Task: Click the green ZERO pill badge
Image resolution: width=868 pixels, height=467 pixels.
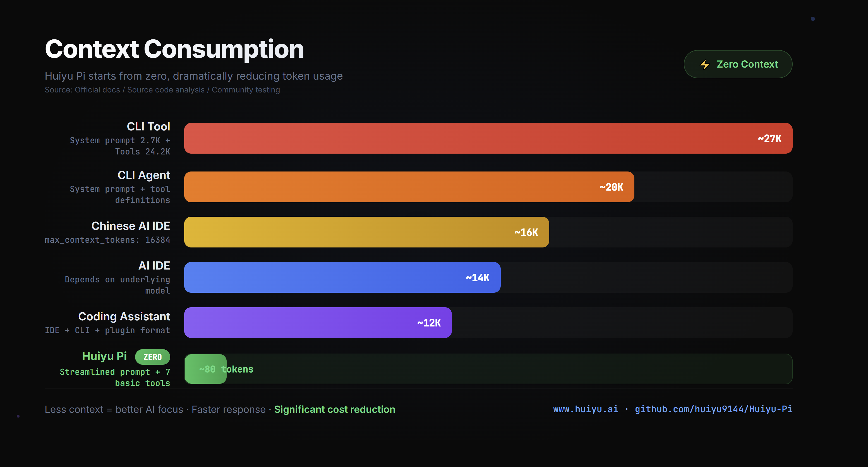Action: [152, 357]
